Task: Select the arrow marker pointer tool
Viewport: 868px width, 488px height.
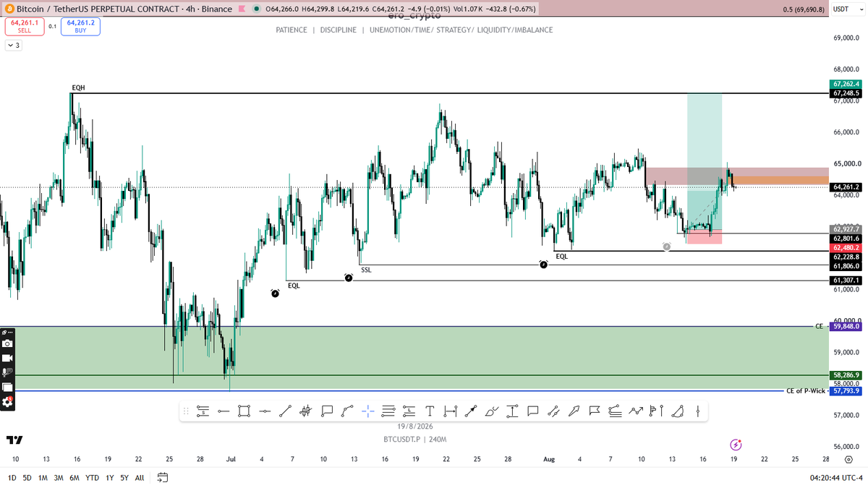Action: (574, 411)
